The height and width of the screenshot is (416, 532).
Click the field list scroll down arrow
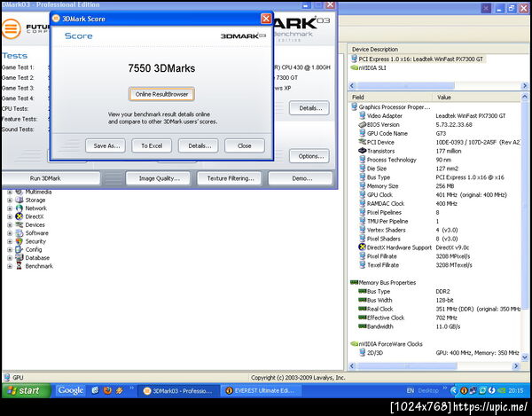point(525,357)
